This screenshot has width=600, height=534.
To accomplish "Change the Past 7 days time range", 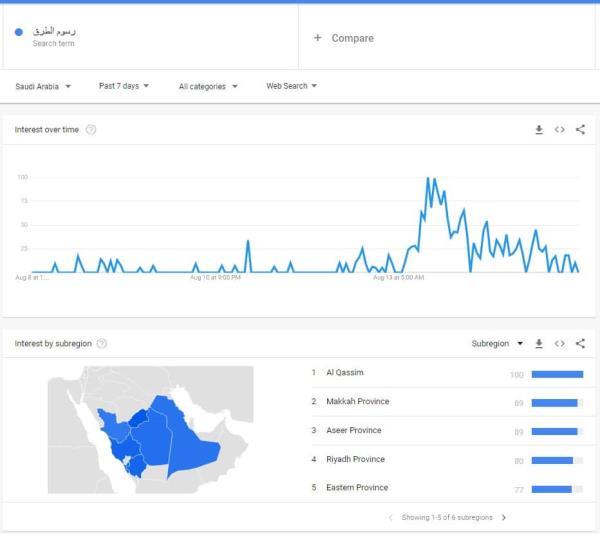I will click(x=124, y=86).
